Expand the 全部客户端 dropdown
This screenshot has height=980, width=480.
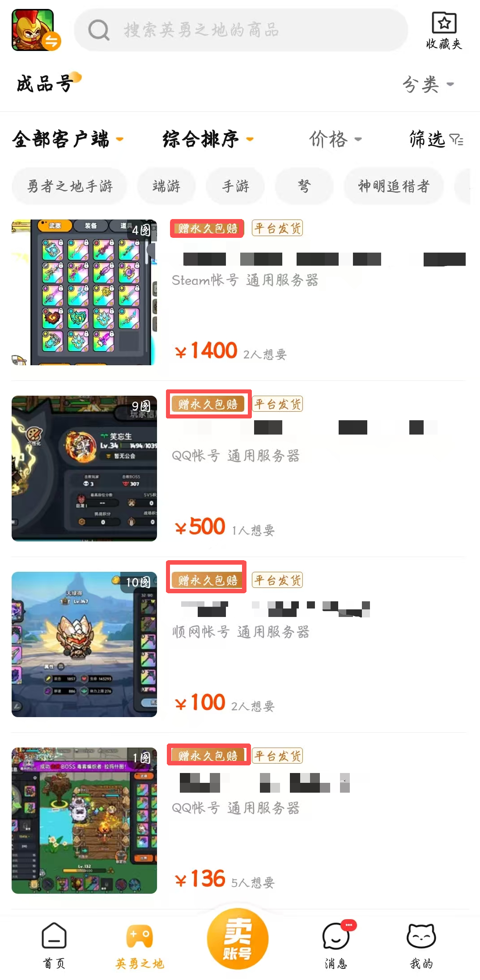68,139
